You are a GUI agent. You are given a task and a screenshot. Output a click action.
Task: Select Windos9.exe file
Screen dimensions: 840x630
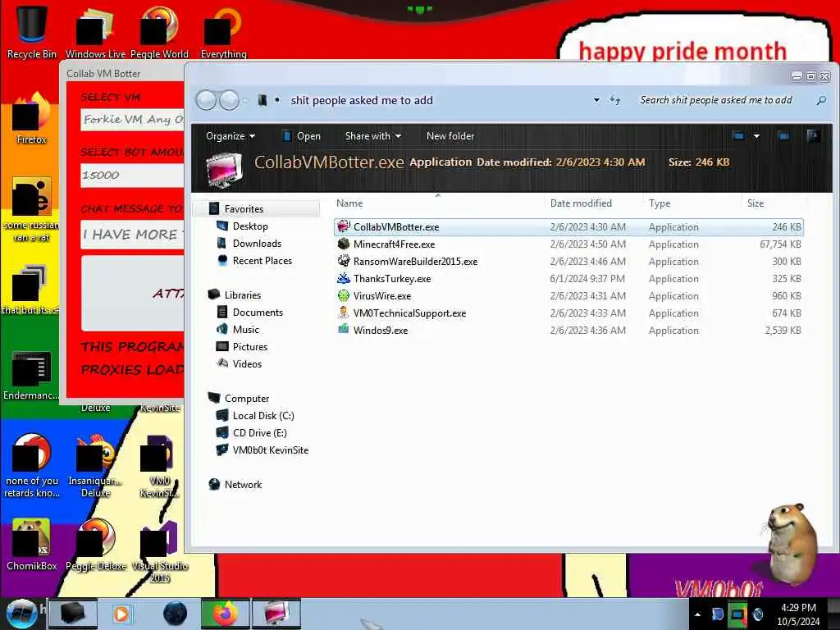(x=568, y=330)
